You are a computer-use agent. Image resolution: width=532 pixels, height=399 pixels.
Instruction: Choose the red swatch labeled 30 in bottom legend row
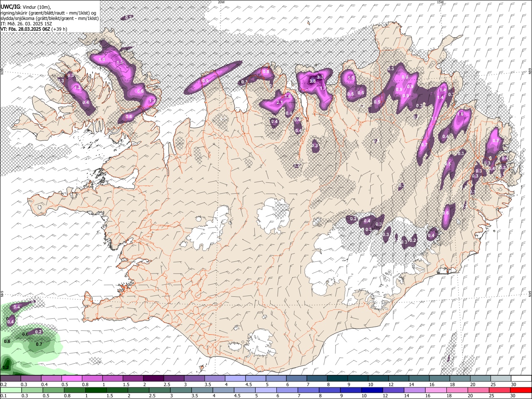tap(521, 390)
